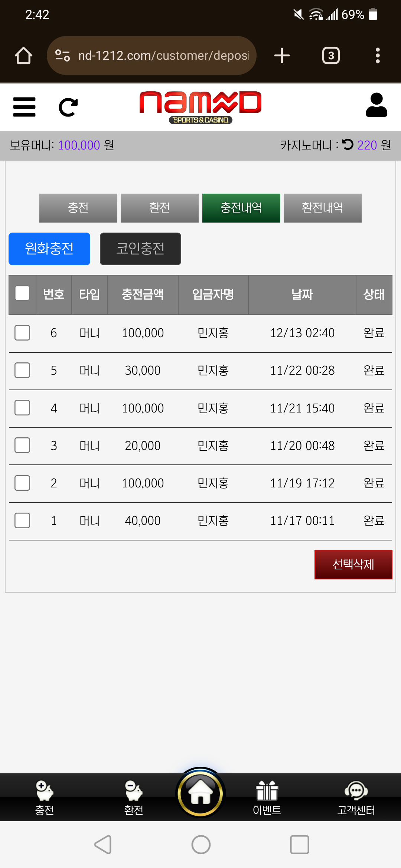The image size is (401, 868).
Task: Tap the round home button in bottom bar
Action: (x=200, y=793)
